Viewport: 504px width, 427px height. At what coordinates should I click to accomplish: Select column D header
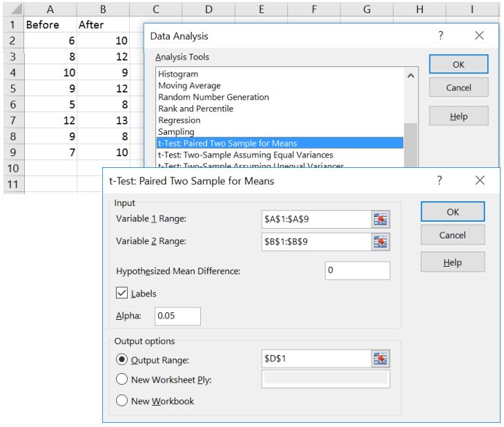209,10
